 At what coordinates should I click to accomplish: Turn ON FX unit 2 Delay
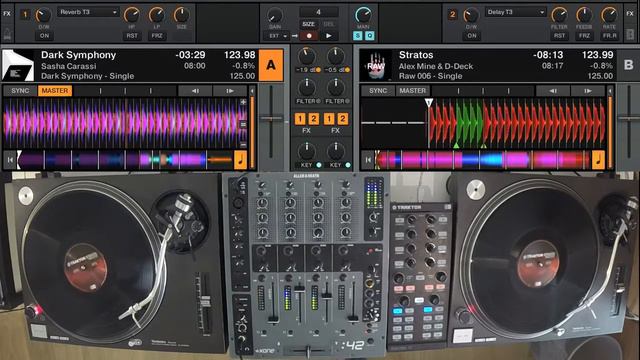coord(472,36)
